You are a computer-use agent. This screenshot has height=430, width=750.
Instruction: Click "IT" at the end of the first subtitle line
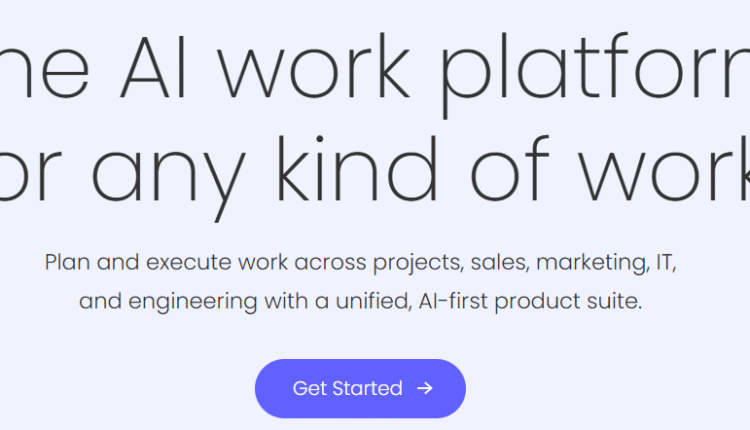tap(665, 262)
